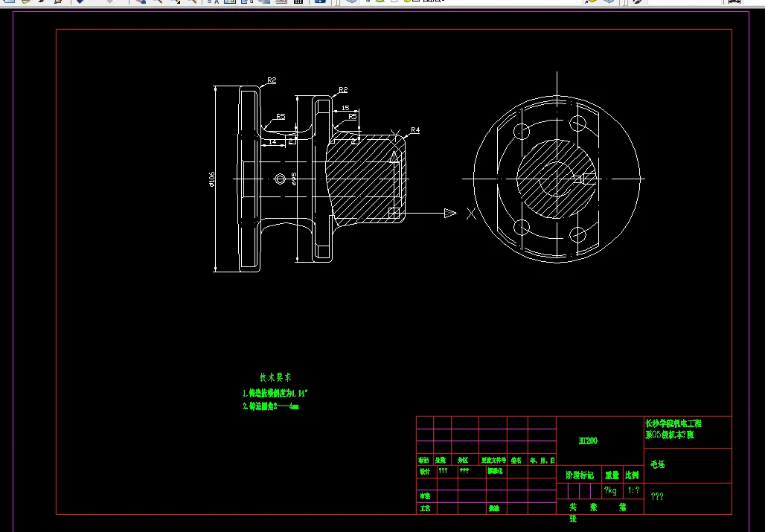Click the ø106 diameter dimension text

tap(211, 179)
